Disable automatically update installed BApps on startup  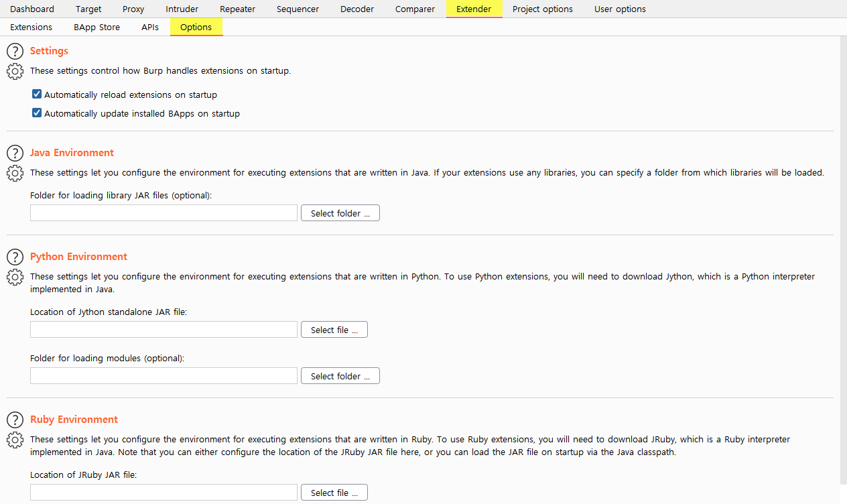[37, 113]
